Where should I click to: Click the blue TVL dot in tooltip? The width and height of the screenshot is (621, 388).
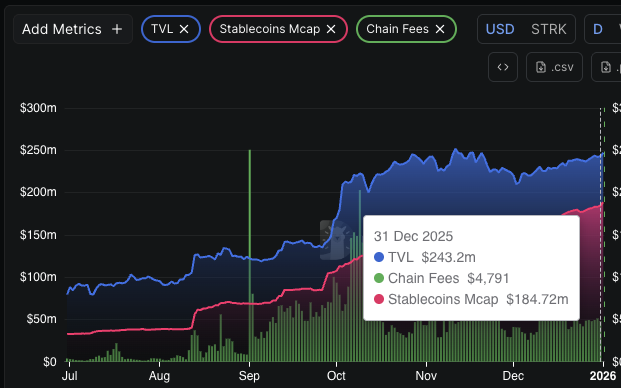click(x=379, y=257)
